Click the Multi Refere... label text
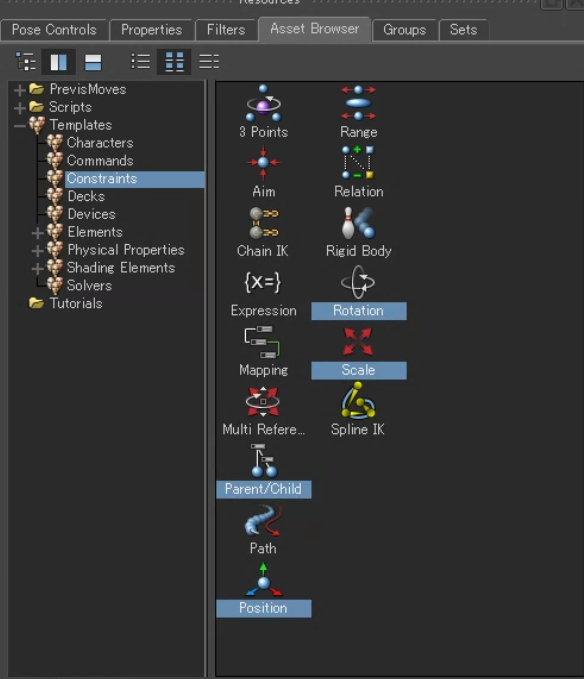 (264, 429)
